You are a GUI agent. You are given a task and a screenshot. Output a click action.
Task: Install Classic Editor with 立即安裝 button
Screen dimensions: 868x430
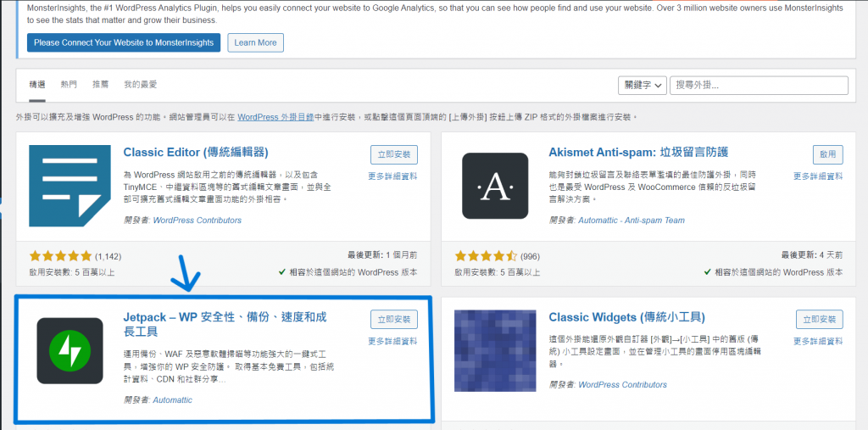pos(394,154)
